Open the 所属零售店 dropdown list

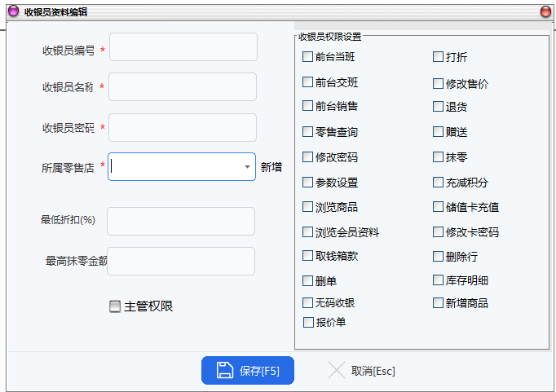[x=247, y=167]
